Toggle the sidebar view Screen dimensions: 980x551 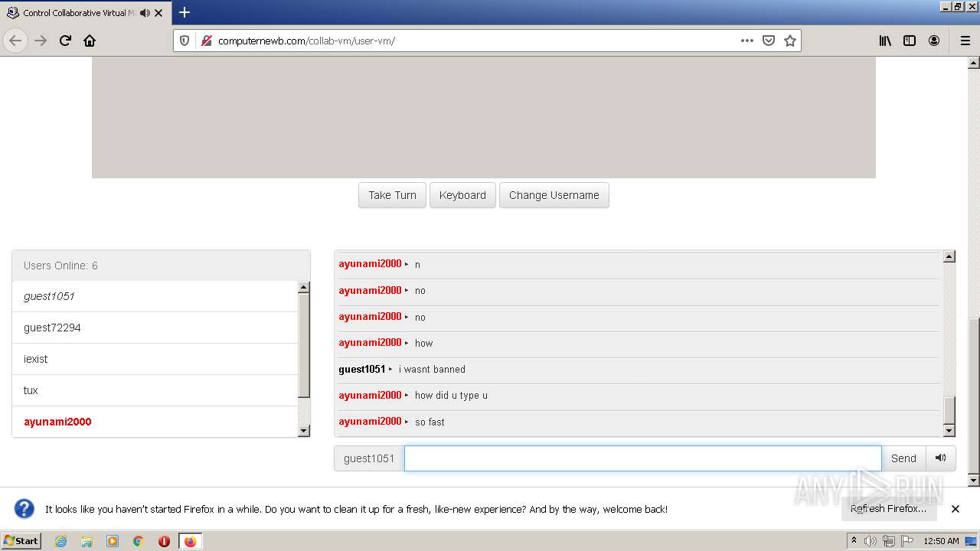[910, 41]
